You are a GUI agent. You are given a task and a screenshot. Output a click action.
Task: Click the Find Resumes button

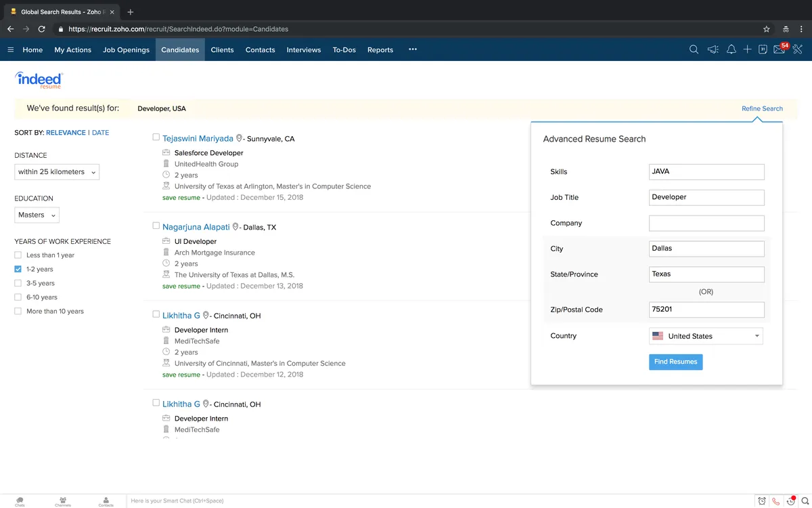pos(675,362)
